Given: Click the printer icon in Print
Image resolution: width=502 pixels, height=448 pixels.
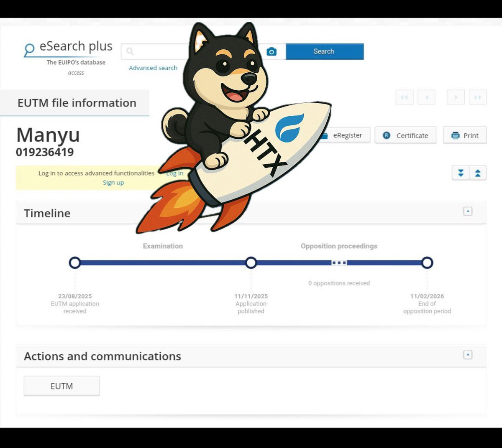Looking at the screenshot, I should [x=455, y=135].
